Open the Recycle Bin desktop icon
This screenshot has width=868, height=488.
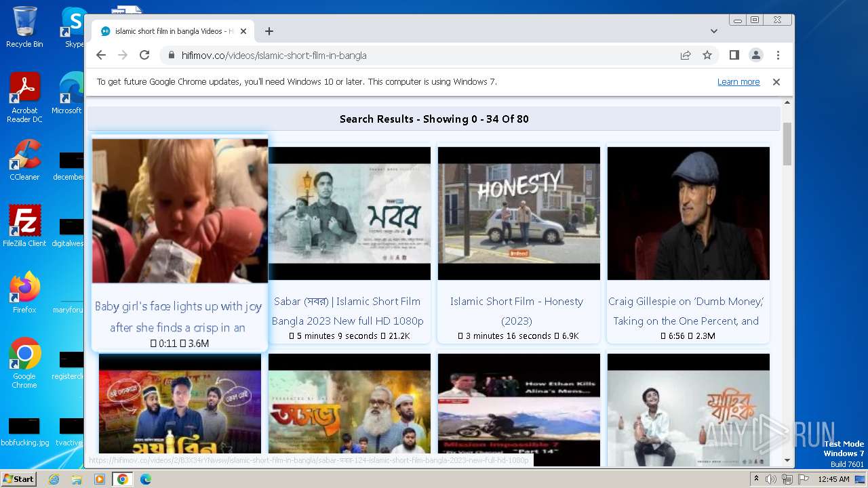[x=24, y=27]
